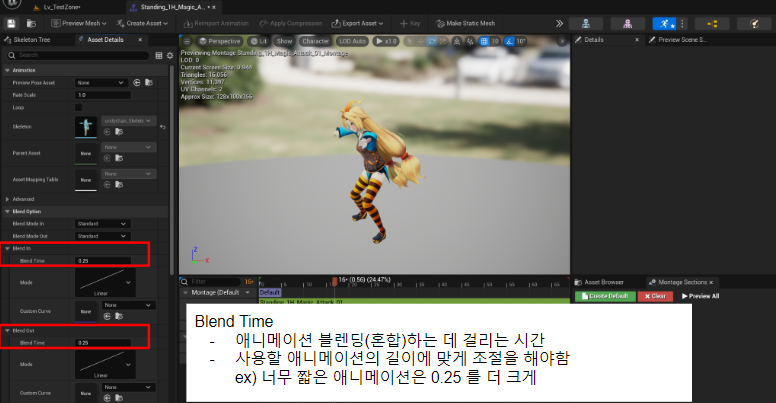Select the Asset Details tab
Viewport: 776px width, 403px height.
pyautogui.click(x=105, y=40)
